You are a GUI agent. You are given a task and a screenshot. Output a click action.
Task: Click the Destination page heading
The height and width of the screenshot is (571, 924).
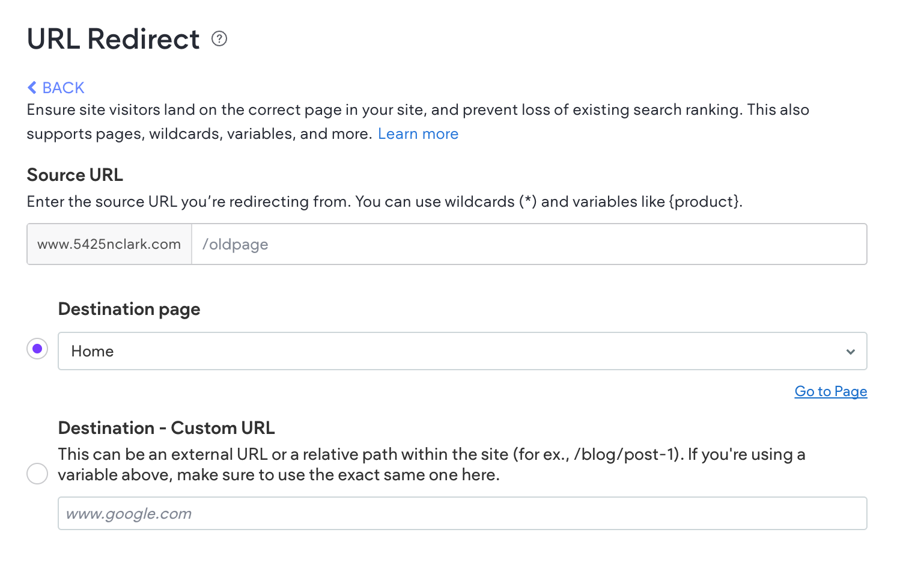[x=129, y=310]
